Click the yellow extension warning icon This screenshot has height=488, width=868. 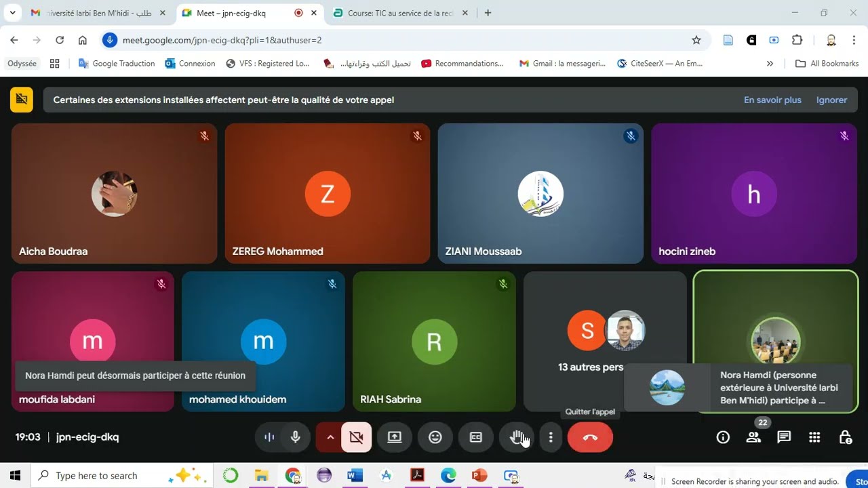click(22, 100)
